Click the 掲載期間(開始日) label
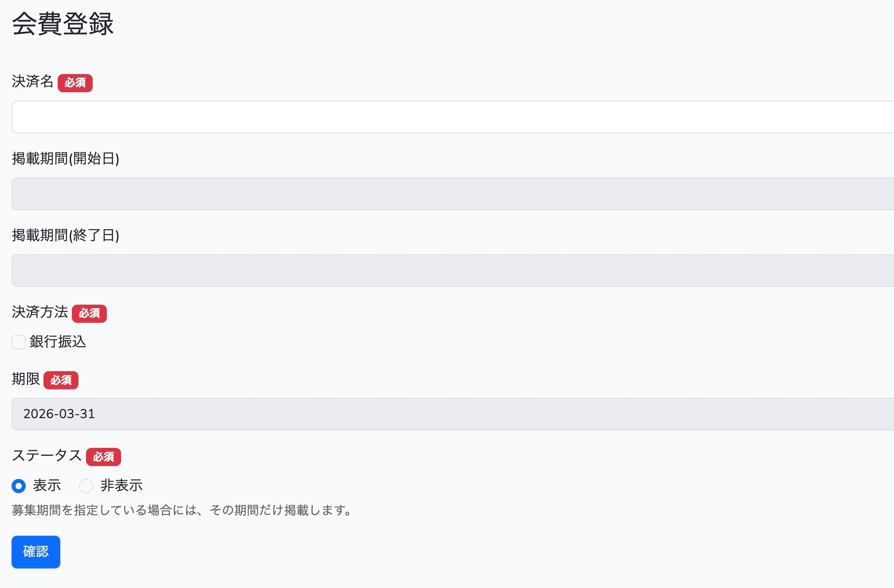The image size is (894, 588). [66, 159]
